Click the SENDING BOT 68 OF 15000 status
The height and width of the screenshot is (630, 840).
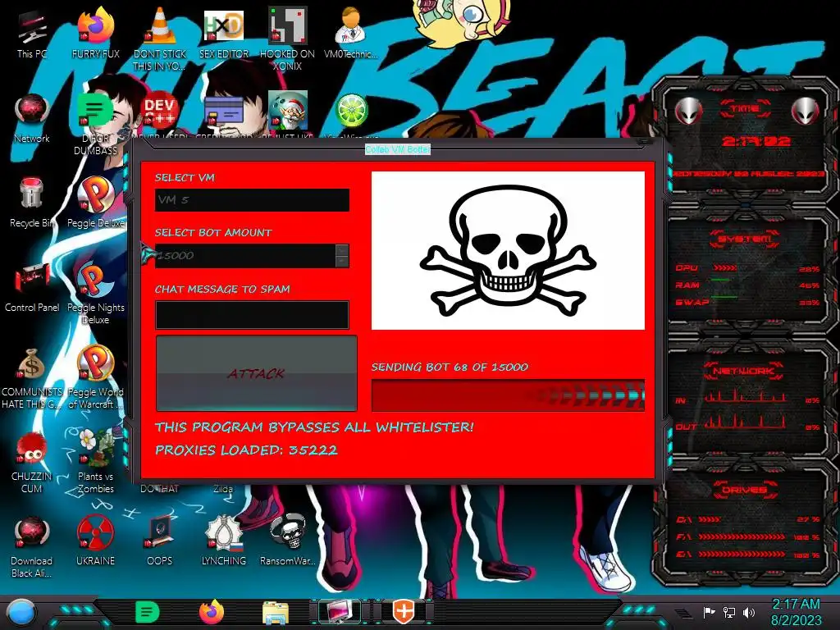[450, 367]
